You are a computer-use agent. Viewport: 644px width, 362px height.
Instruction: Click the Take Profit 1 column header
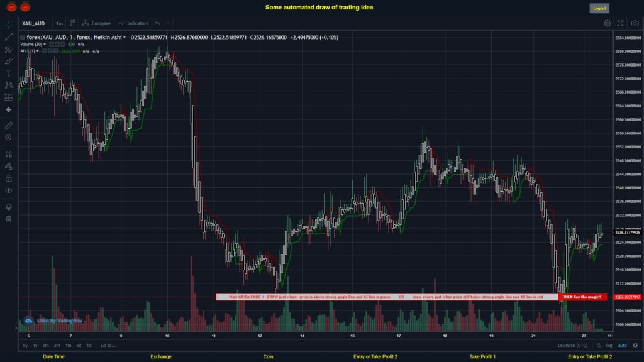point(482,357)
